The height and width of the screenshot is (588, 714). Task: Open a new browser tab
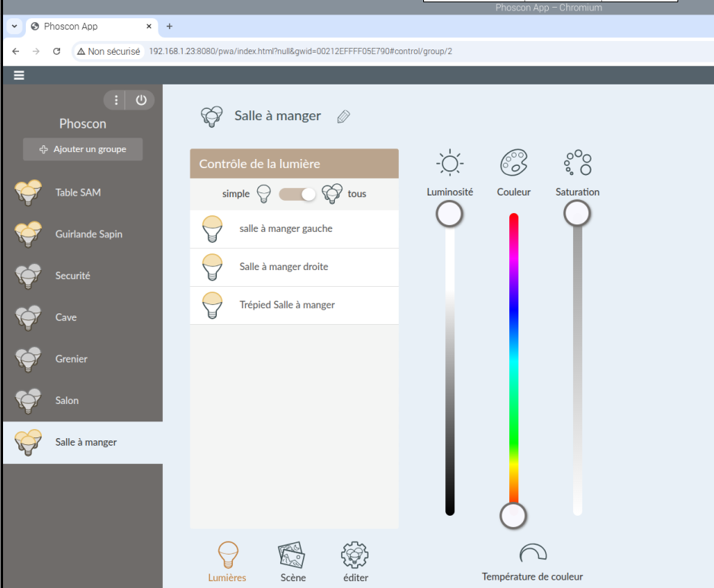point(170,27)
